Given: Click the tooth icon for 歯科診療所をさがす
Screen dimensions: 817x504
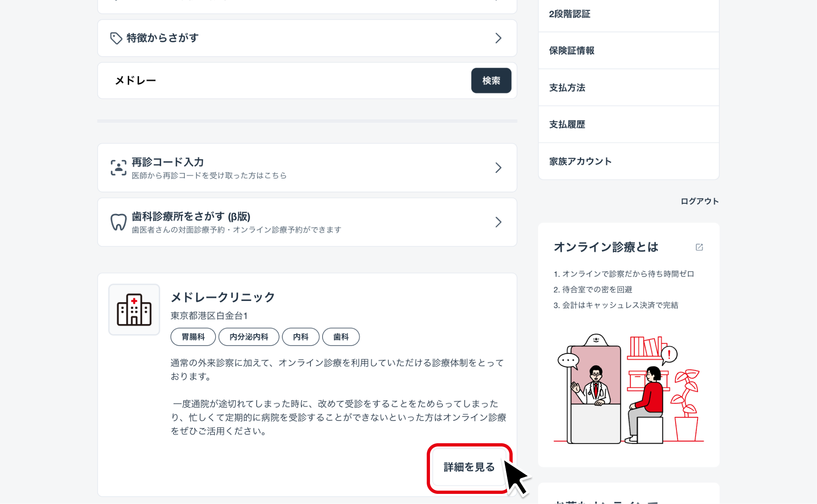Looking at the screenshot, I should 118,222.
